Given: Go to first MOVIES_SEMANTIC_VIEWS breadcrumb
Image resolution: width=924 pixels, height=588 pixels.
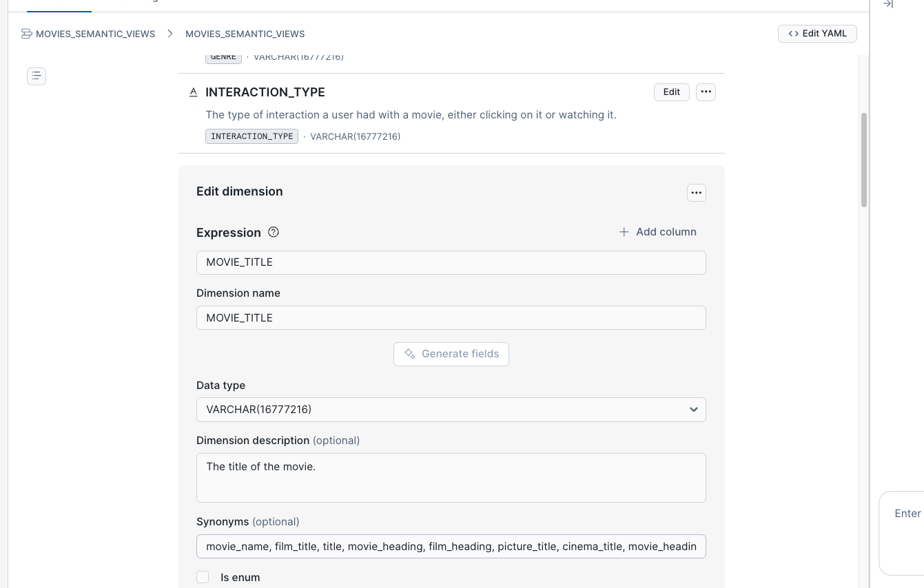Looking at the screenshot, I should point(95,34).
